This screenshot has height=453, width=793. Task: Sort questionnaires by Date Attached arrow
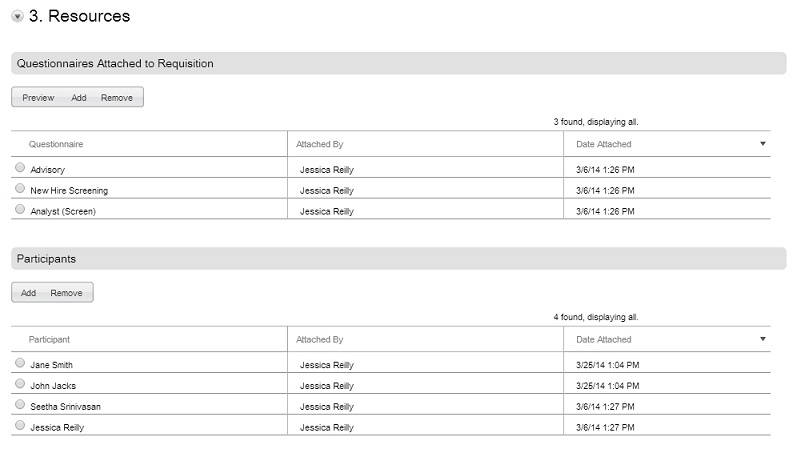point(763,144)
